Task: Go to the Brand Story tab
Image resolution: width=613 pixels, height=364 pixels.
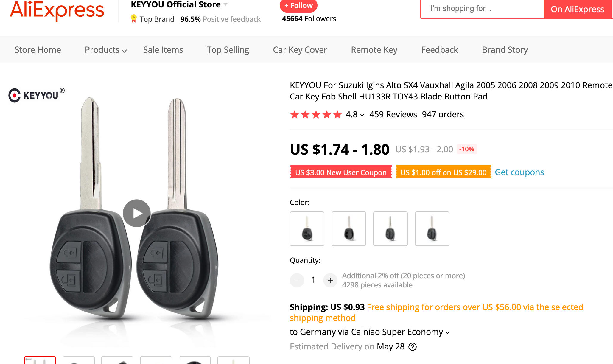Action: point(505,50)
